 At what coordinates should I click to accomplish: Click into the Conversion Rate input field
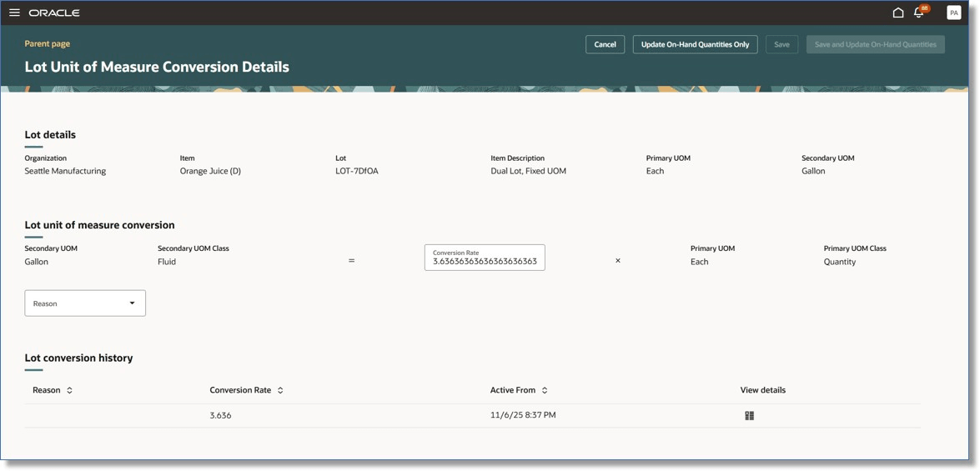[485, 258]
